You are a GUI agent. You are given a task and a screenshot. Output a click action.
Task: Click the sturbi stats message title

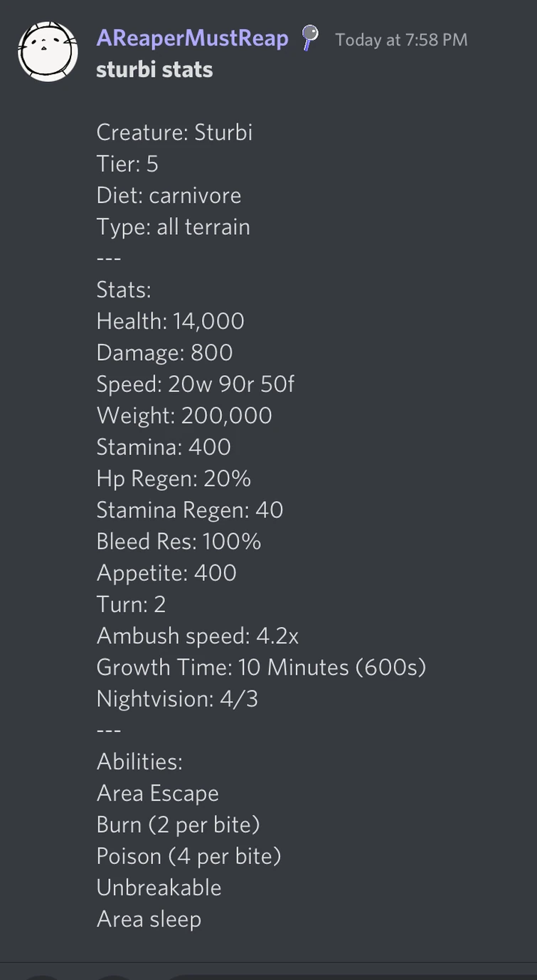pos(154,69)
